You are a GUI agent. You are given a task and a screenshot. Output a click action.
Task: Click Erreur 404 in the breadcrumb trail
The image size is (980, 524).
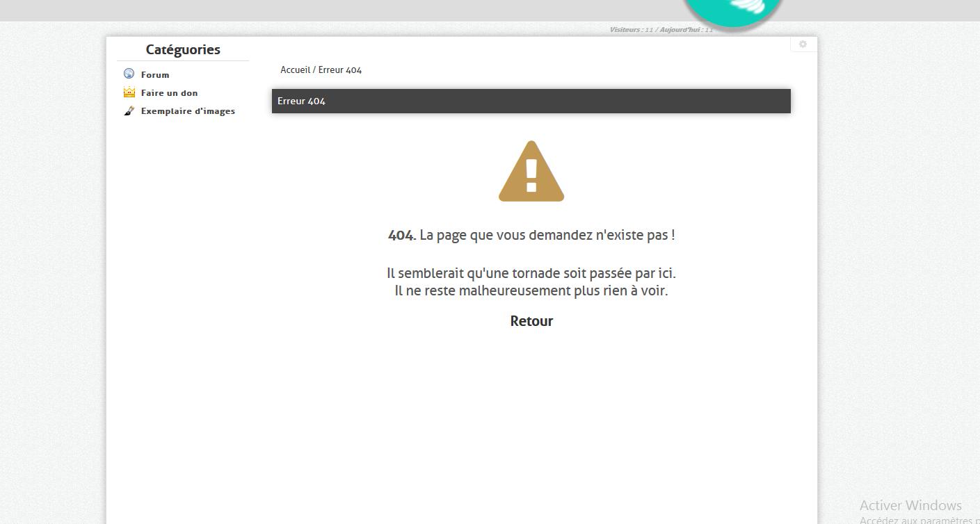[340, 70]
